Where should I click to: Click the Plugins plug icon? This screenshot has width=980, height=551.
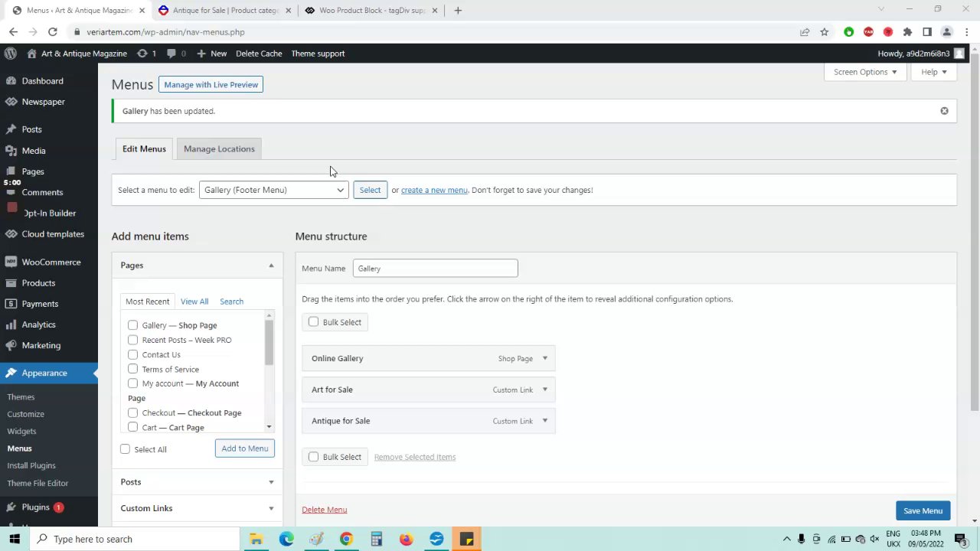[11, 507]
